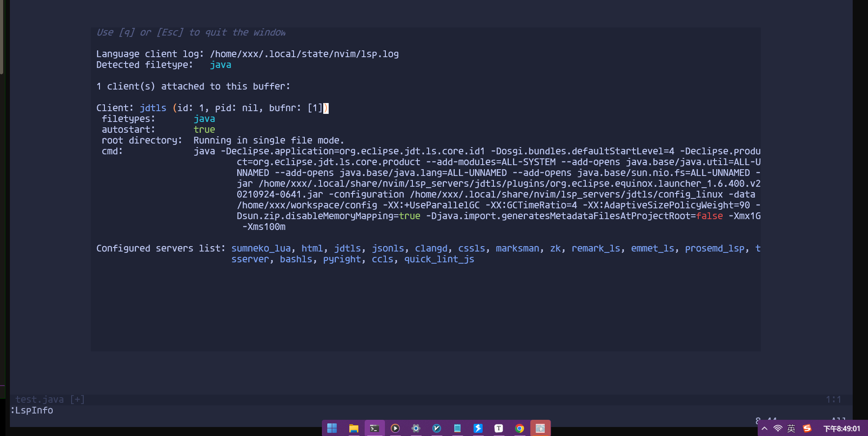Open the notepad app from the taskbar

(457, 428)
